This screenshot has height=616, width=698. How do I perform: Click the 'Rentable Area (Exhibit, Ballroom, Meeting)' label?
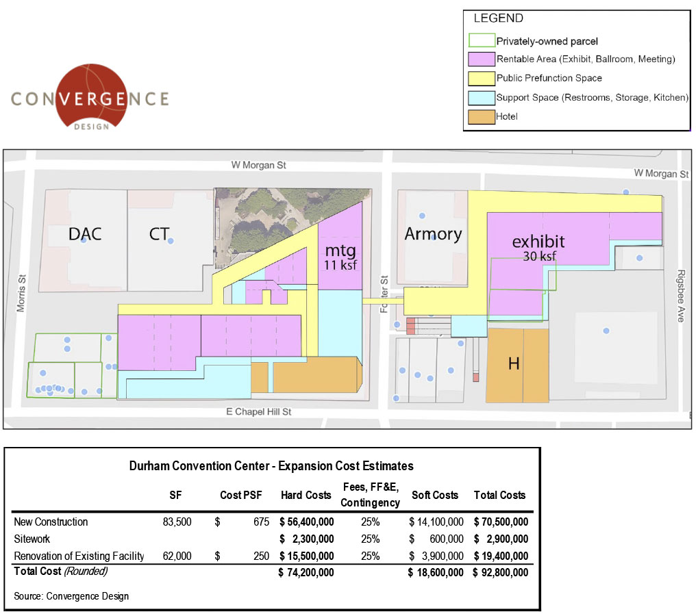pyautogui.click(x=586, y=59)
